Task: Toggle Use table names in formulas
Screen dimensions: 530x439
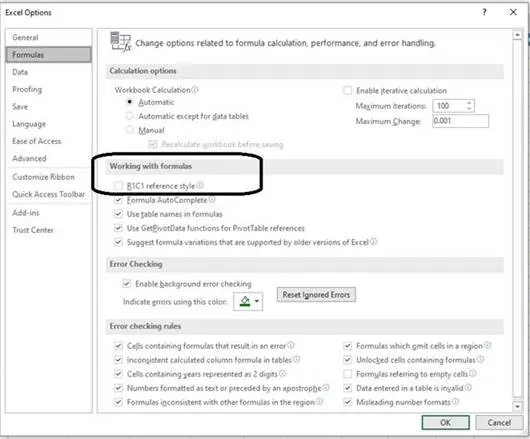Action: 118,214
